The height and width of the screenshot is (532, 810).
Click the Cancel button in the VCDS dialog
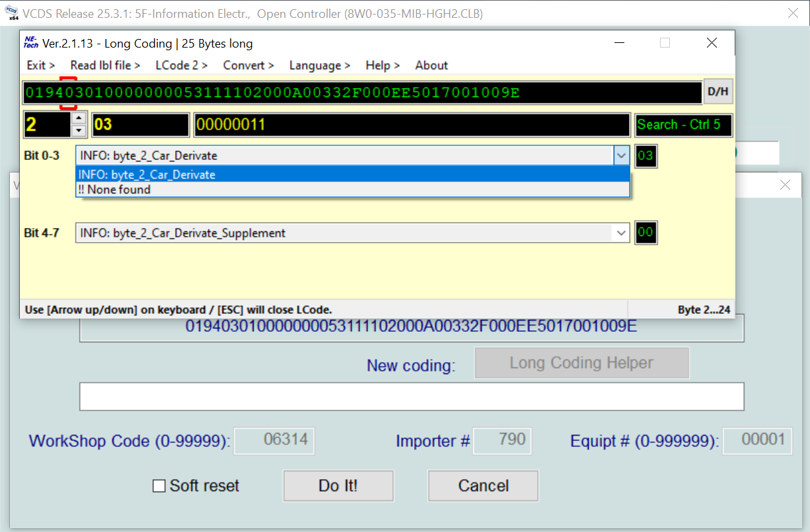483,486
